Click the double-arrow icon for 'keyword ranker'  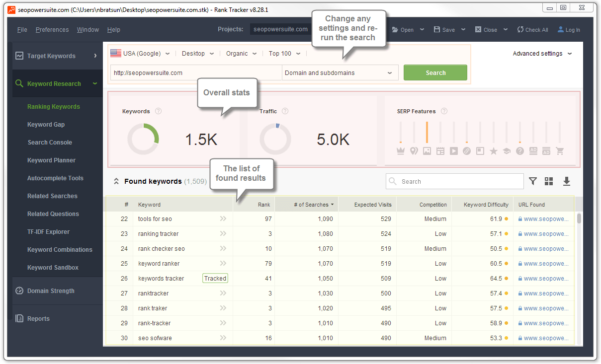tap(223, 263)
